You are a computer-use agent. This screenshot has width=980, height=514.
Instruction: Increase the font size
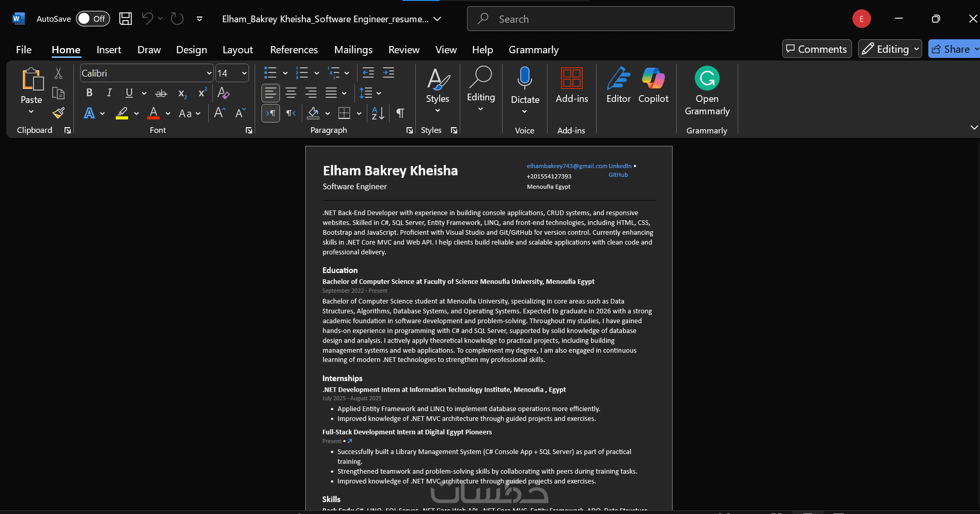tap(220, 113)
